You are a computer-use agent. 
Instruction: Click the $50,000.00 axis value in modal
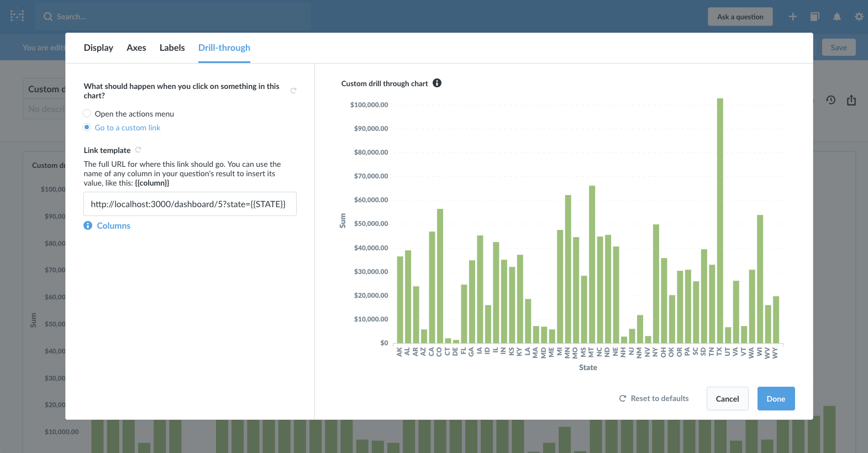[x=371, y=224]
